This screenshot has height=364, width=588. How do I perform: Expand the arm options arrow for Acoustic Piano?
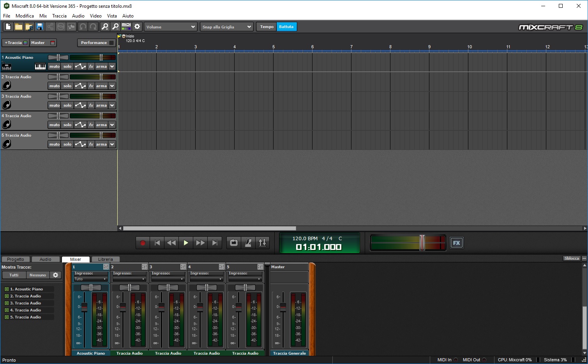click(x=112, y=67)
